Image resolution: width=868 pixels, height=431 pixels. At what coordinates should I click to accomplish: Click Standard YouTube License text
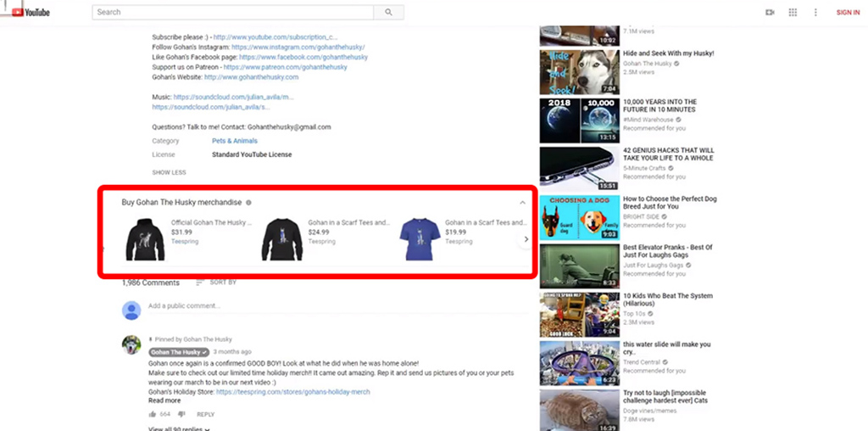click(x=252, y=154)
